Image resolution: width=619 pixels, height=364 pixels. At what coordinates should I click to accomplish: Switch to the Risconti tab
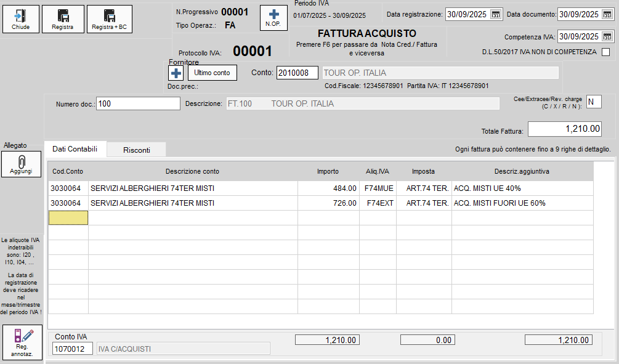(x=137, y=150)
